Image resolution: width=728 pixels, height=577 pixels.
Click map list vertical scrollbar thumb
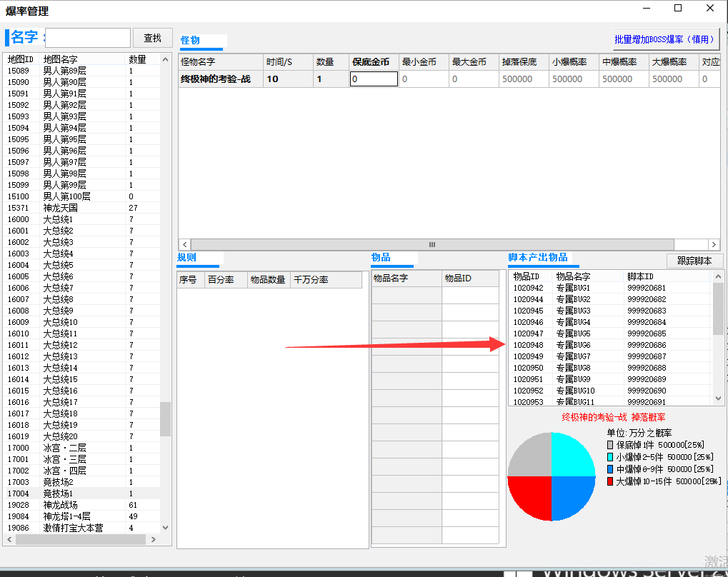(x=165, y=419)
